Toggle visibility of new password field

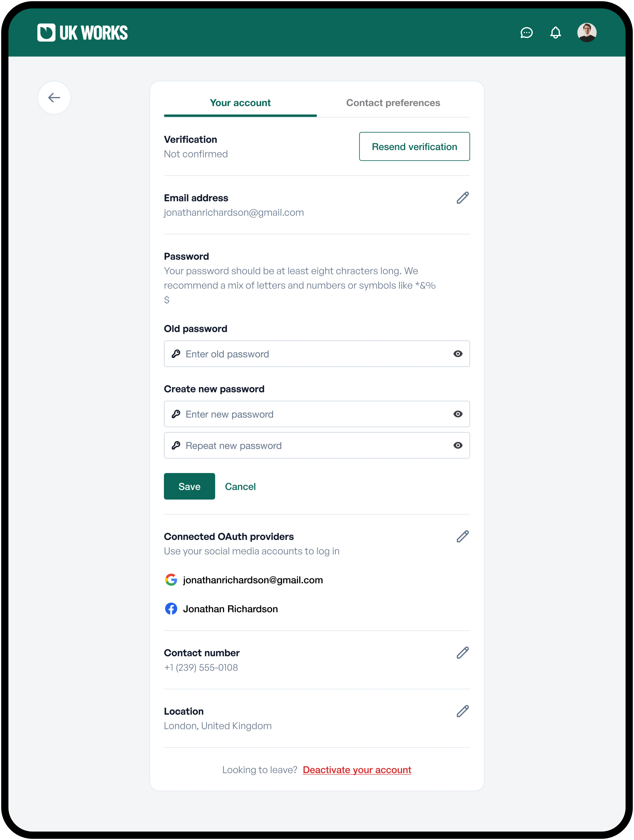point(458,414)
